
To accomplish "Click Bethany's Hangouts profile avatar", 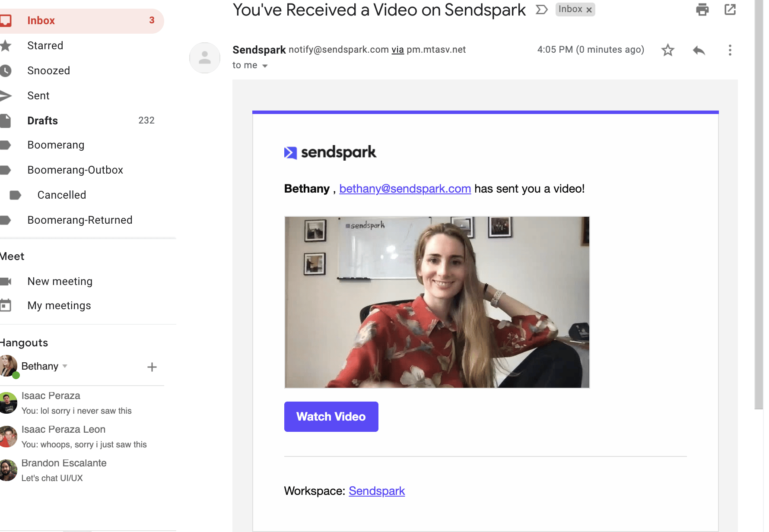I will click(x=8, y=366).
